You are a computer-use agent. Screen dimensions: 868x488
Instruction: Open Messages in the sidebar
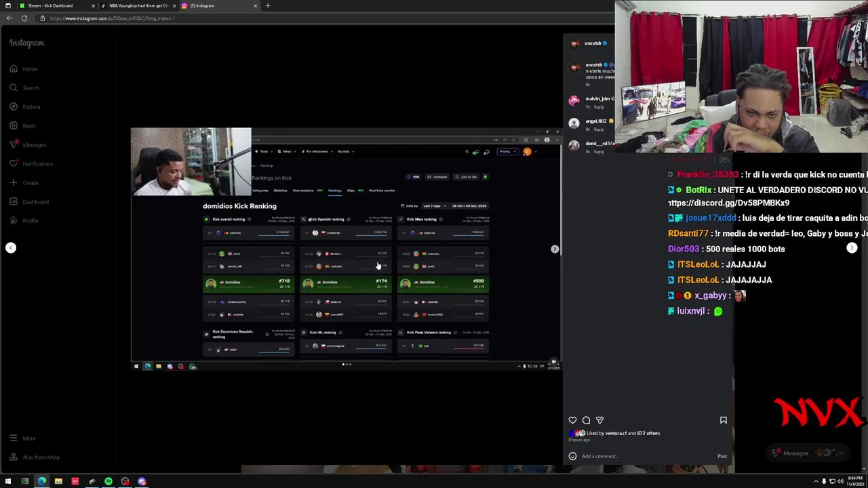pos(28,144)
